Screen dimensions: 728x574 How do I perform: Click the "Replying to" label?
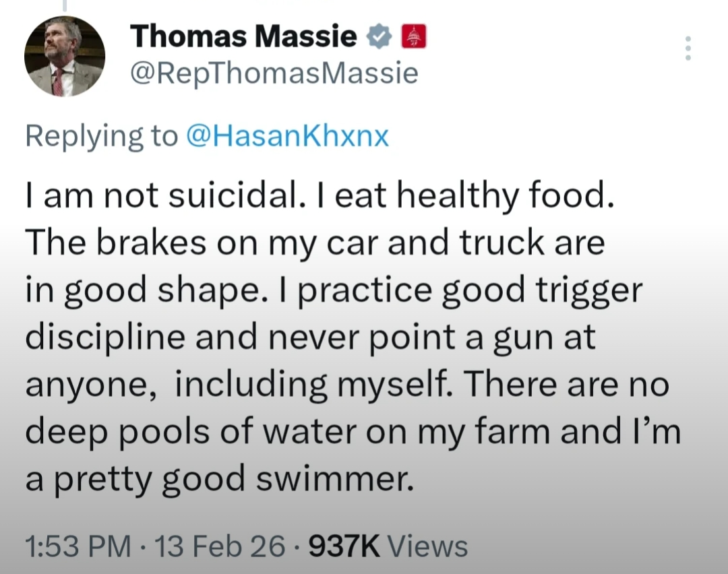(100, 136)
